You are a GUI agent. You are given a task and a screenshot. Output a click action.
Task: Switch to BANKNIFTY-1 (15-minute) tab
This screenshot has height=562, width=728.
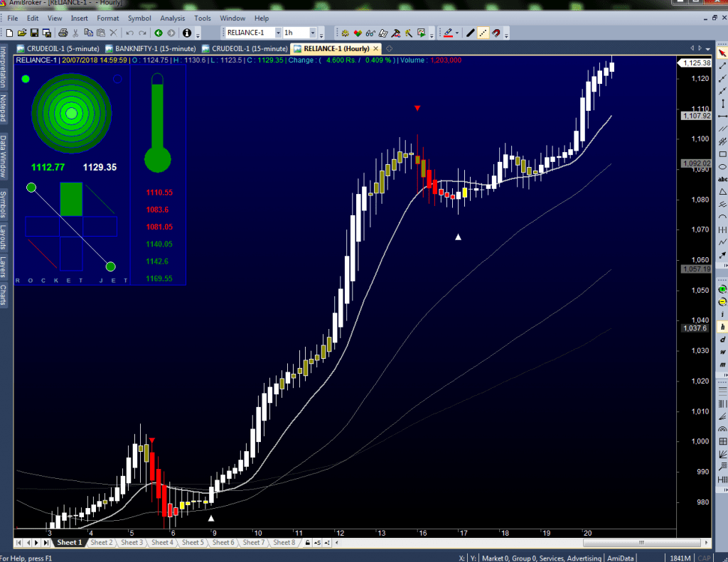tap(151, 49)
